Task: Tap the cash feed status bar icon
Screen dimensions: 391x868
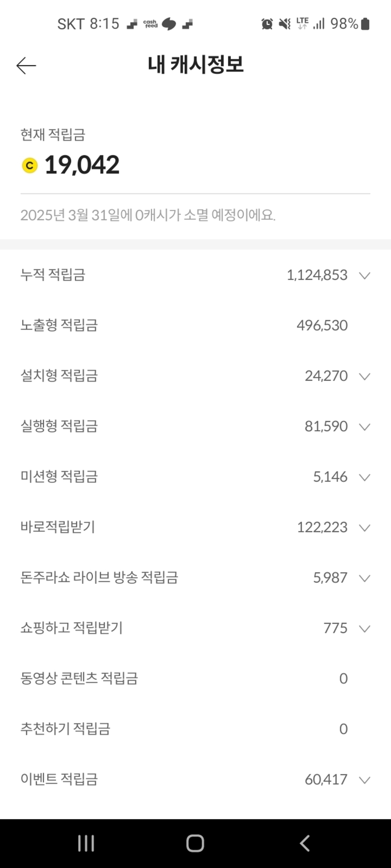Action: click(x=150, y=24)
